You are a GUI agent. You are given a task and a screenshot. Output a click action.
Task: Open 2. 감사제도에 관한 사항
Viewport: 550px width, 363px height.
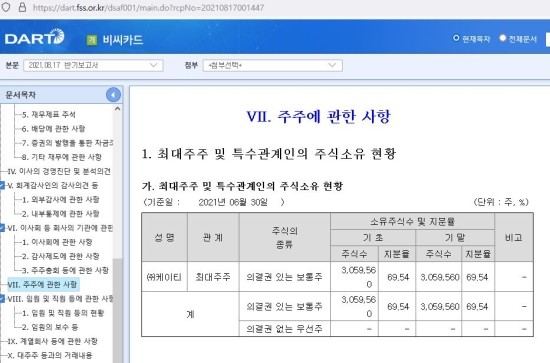click(x=61, y=256)
